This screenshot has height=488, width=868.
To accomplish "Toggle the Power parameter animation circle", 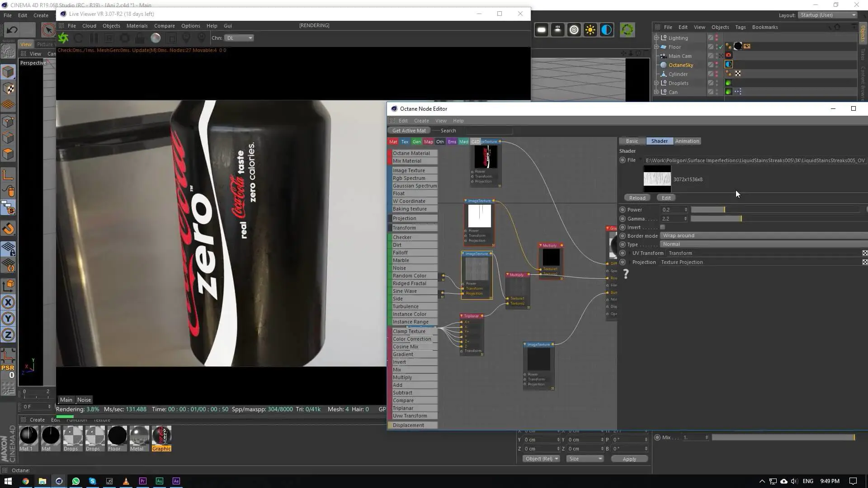I will (x=623, y=210).
